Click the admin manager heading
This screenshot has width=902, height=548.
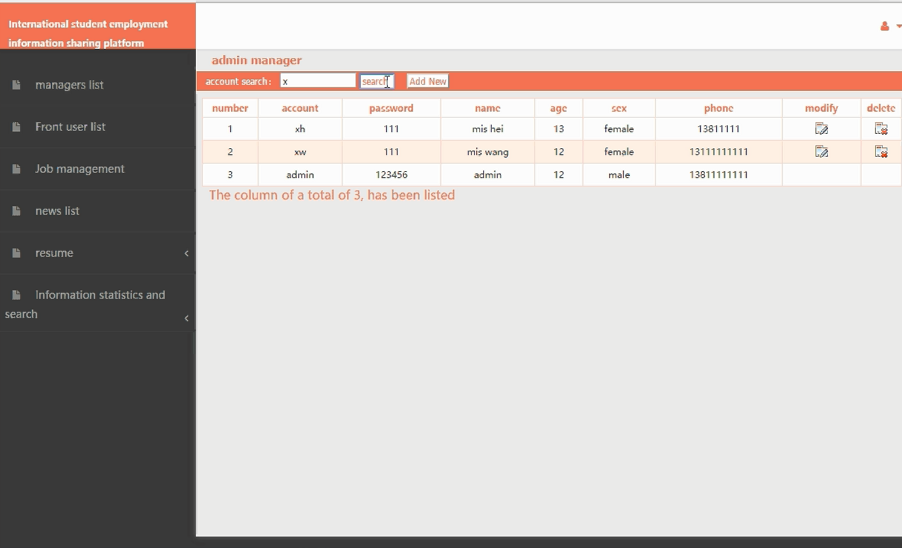(257, 60)
